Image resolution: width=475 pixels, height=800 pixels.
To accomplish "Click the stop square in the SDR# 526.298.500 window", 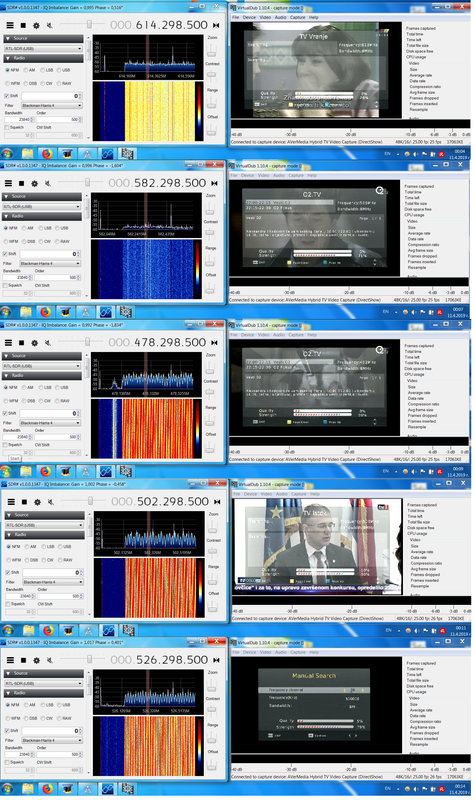I will [23, 660].
